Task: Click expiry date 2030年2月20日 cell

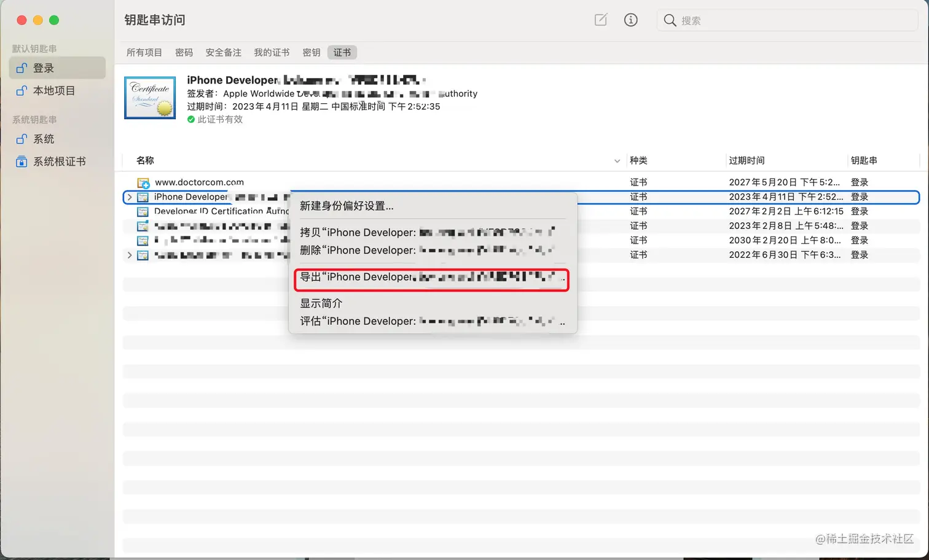Action: 785,240
